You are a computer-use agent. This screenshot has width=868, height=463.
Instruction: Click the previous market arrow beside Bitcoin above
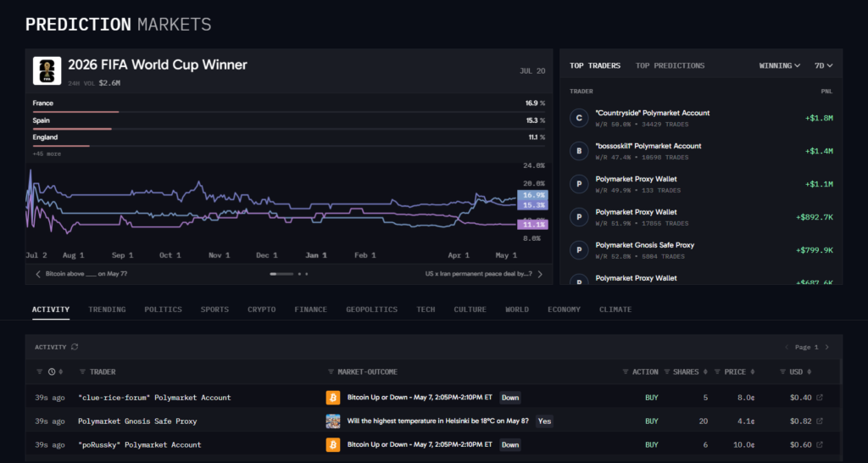pos(38,274)
